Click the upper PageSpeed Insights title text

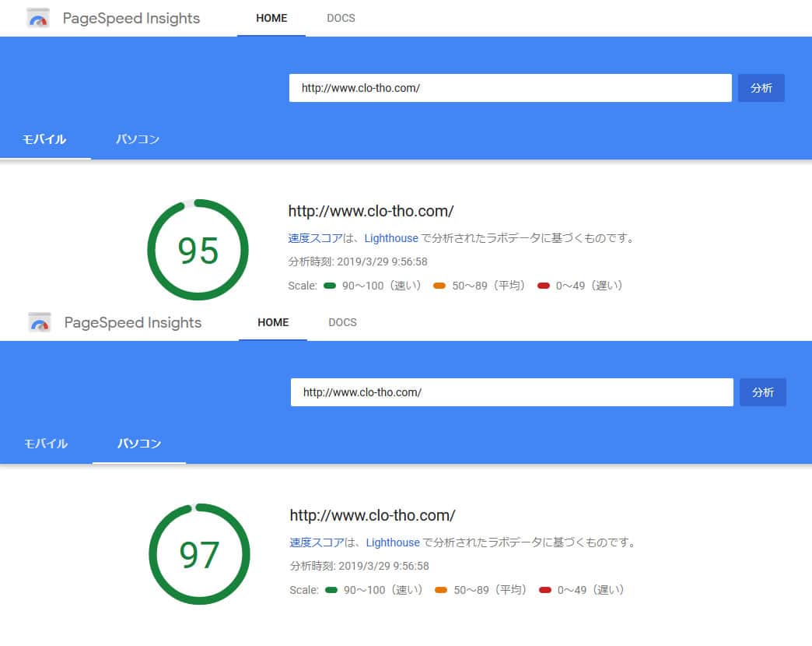131,19
